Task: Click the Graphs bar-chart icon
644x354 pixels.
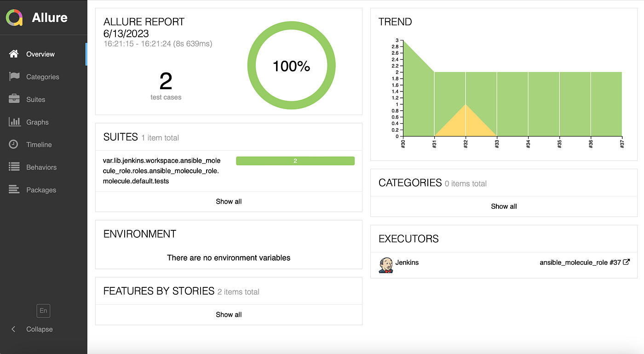Action: tap(15, 122)
